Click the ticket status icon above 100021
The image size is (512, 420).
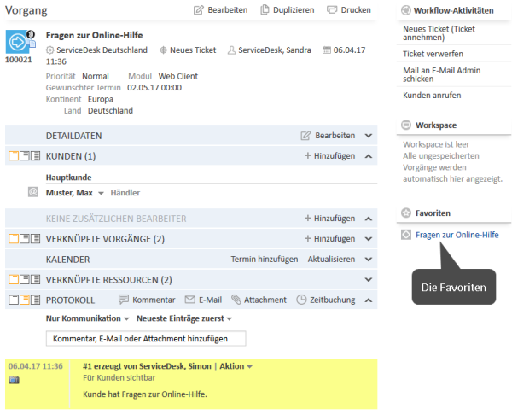(x=18, y=42)
